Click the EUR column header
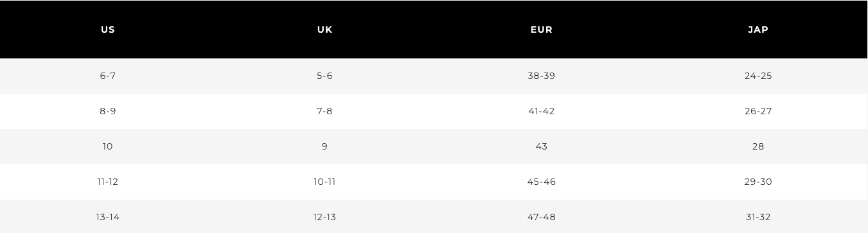The height and width of the screenshot is (233, 868). click(x=542, y=30)
